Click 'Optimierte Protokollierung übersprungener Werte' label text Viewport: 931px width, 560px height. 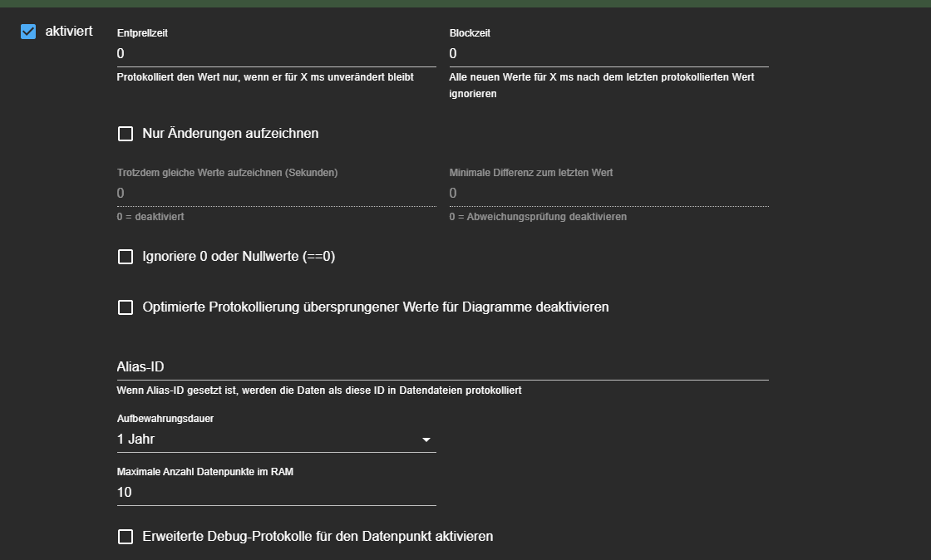(376, 307)
